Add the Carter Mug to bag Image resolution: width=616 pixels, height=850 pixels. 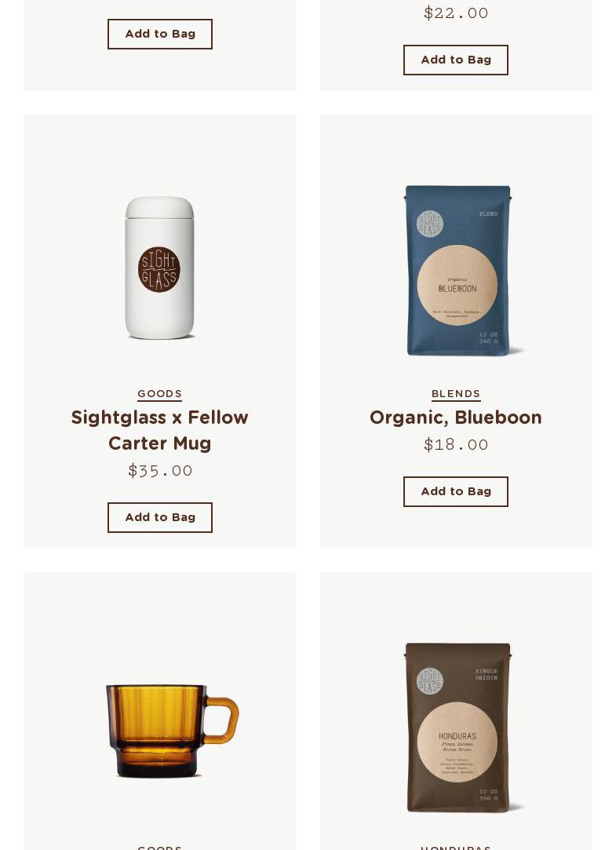coord(160,517)
